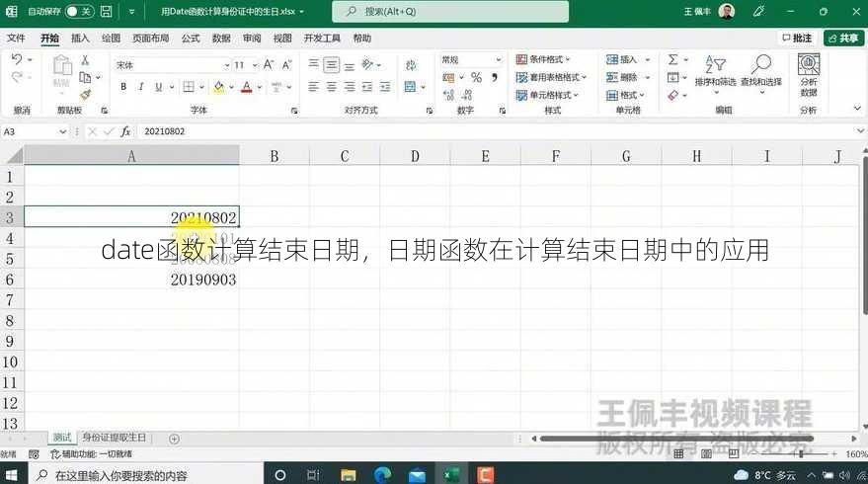Click the Wrap Text icon
This screenshot has height=484, width=868.
(x=411, y=65)
